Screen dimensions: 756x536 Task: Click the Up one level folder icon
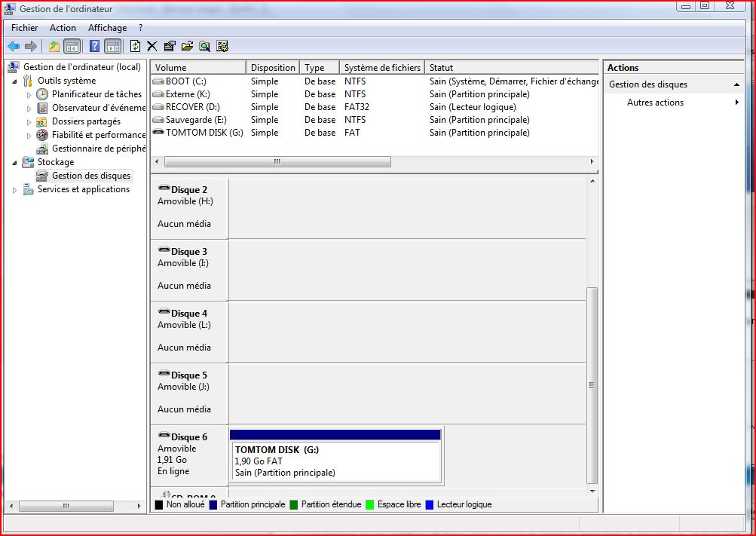coord(54,46)
